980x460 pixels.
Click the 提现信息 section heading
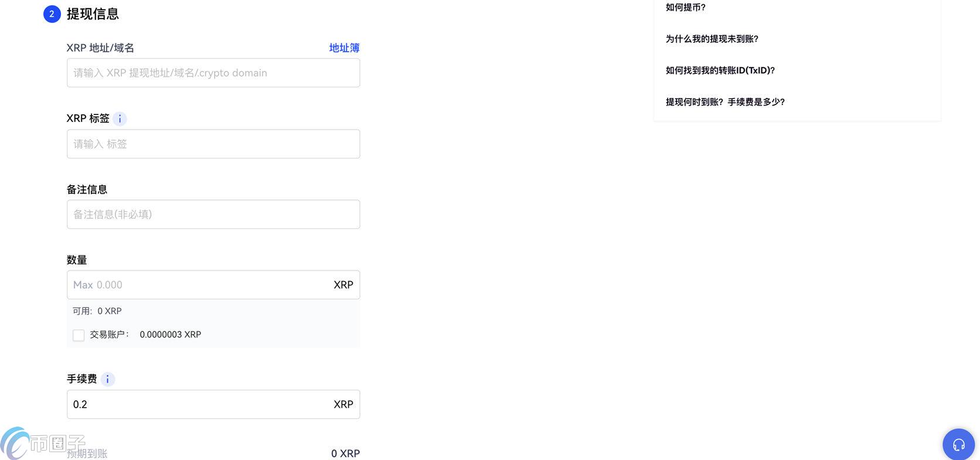click(x=93, y=14)
